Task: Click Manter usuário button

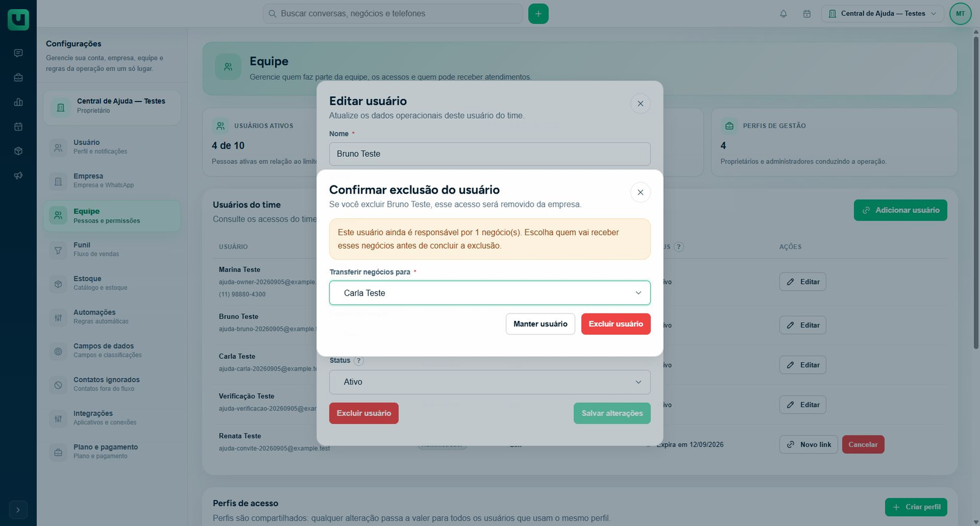Action: [540, 324]
